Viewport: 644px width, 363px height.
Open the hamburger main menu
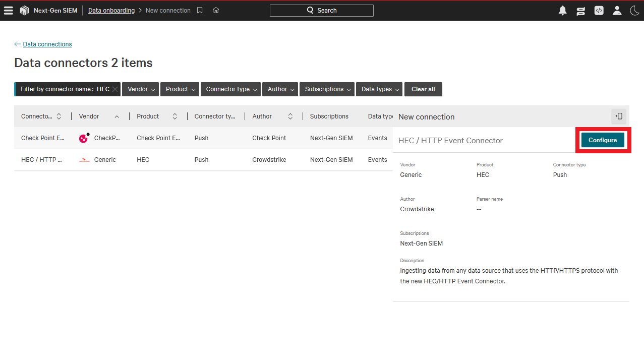pyautogui.click(x=9, y=10)
